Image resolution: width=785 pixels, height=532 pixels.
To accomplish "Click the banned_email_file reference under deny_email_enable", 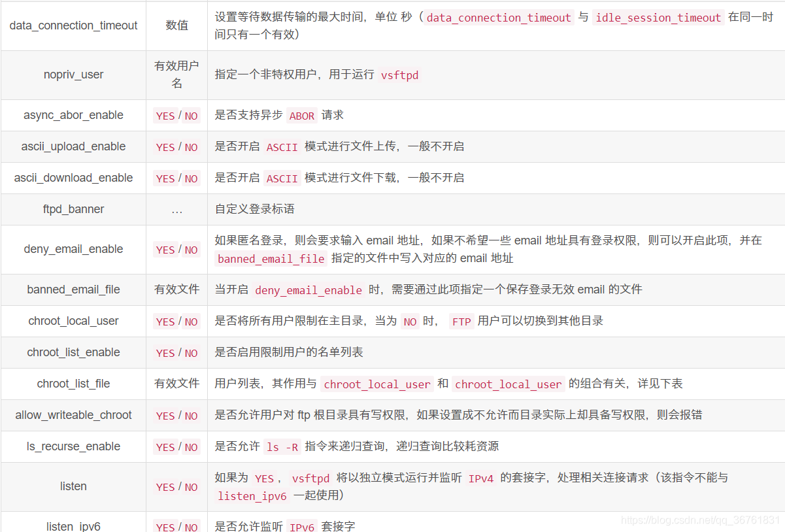I will click(270, 258).
